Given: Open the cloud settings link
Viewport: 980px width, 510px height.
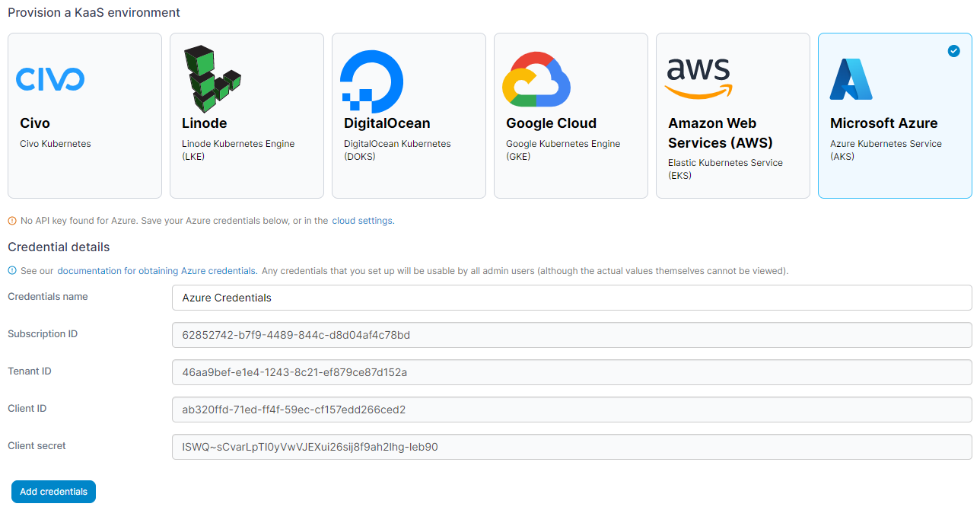Looking at the screenshot, I should tap(362, 221).
